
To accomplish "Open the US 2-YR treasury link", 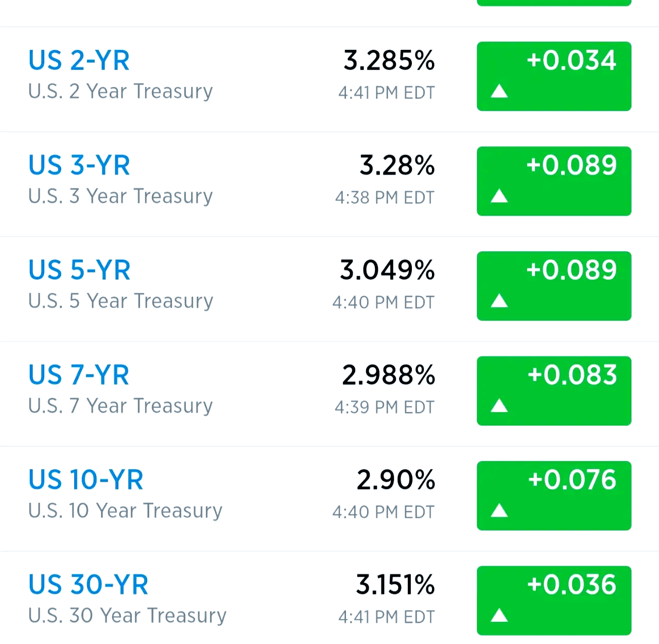I will pyautogui.click(x=79, y=61).
